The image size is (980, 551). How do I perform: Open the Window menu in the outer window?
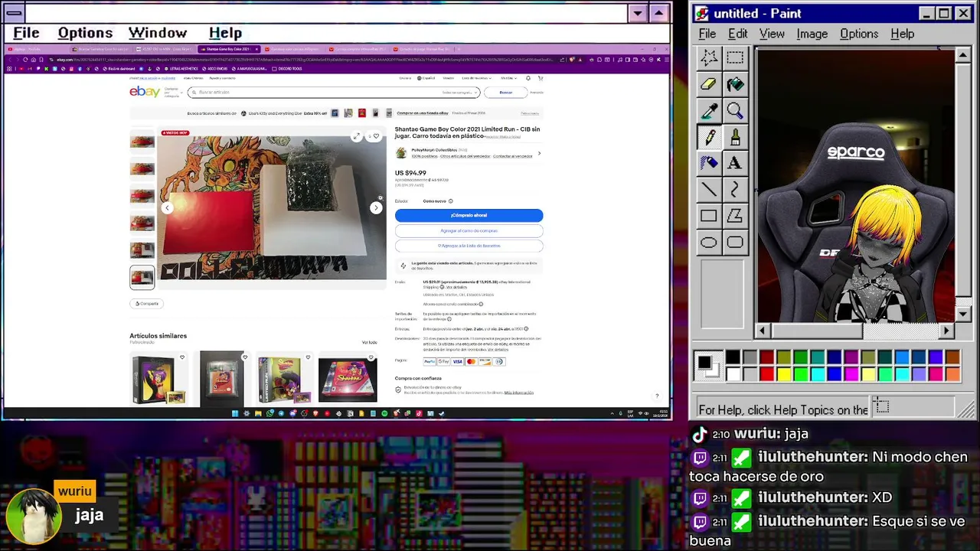click(x=158, y=33)
